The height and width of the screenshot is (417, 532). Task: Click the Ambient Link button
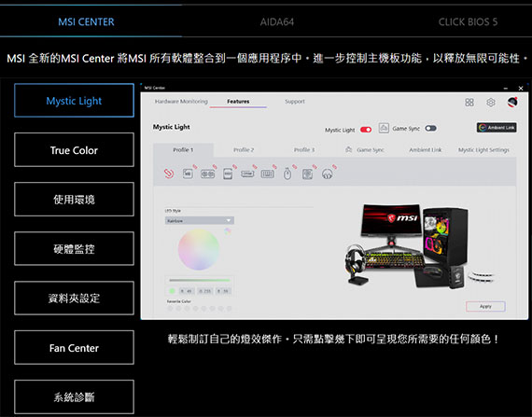[497, 128]
